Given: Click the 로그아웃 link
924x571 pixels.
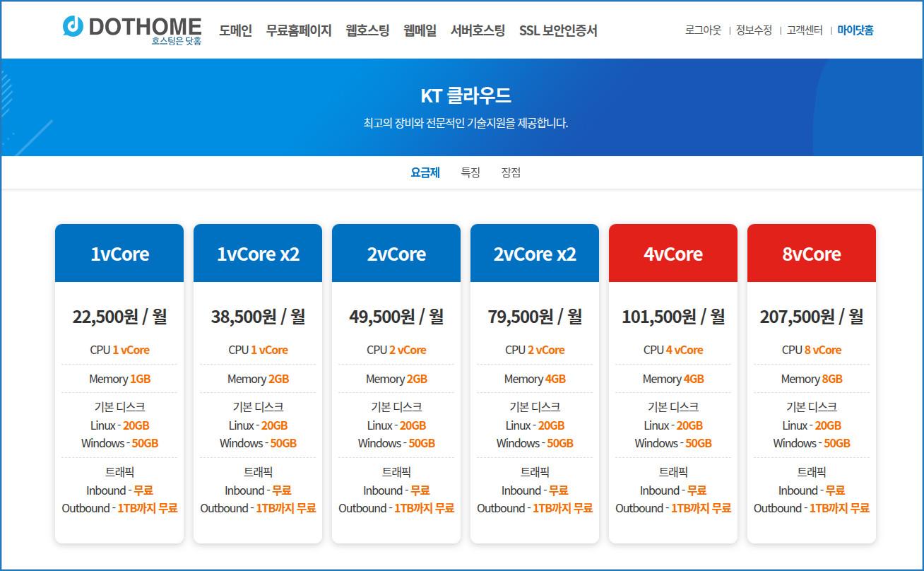Looking at the screenshot, I should coord(703,30).
